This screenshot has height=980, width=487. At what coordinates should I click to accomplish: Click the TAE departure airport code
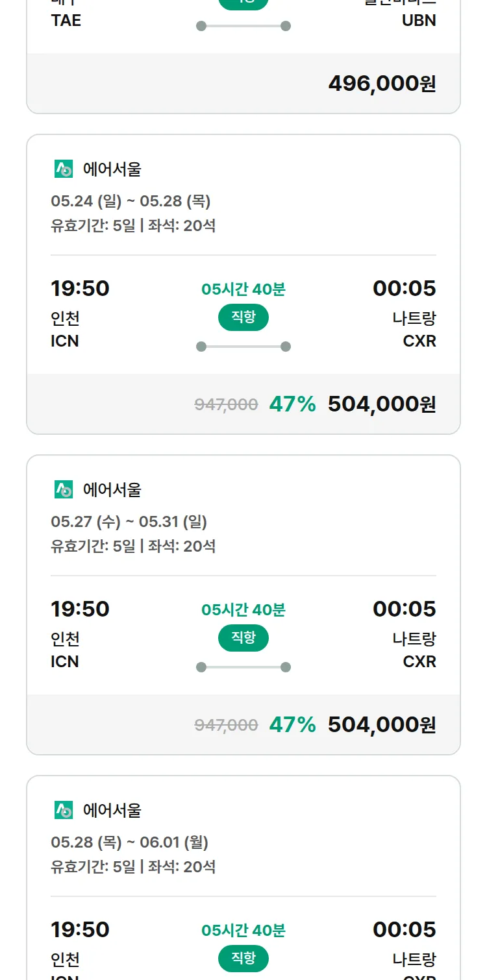66,21
